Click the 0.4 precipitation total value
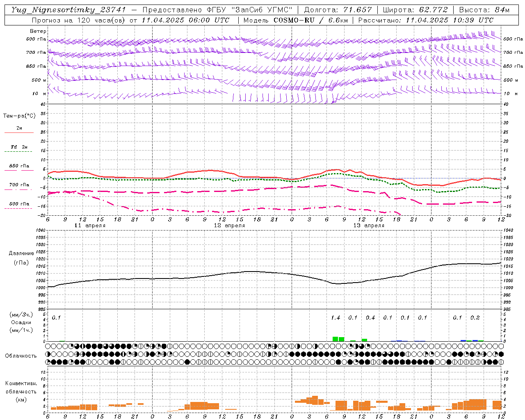This screenshot has width=525, height=420. 370,317
